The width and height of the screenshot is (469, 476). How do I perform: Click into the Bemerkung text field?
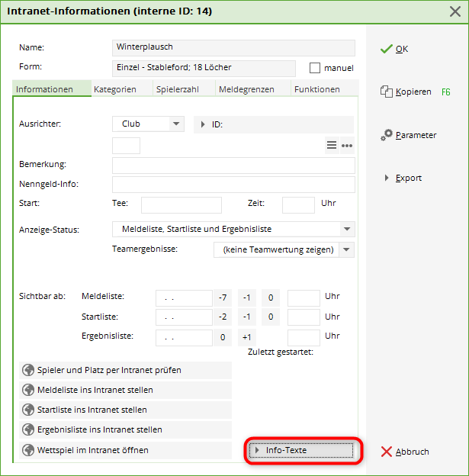[x=233, y=166]
